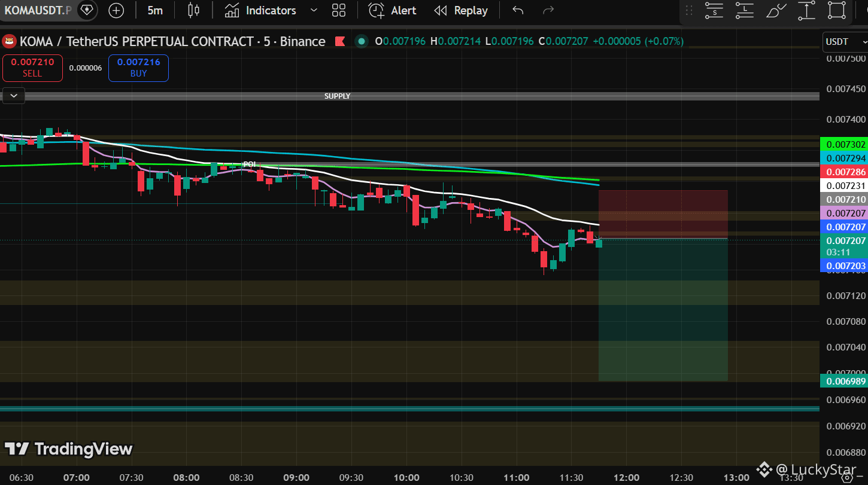
Task: Click the green market status dot
Action: 361,41
